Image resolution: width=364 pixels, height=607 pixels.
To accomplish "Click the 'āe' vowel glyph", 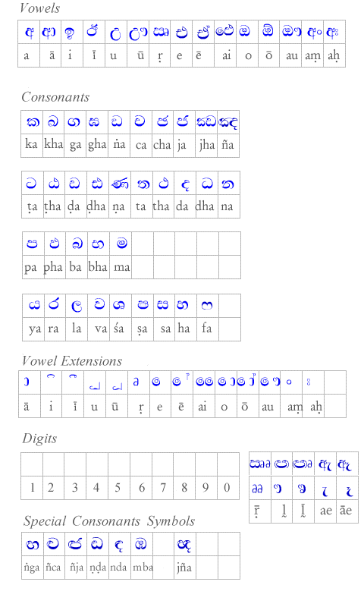I will pyautogui.click(x=345, y=464).
